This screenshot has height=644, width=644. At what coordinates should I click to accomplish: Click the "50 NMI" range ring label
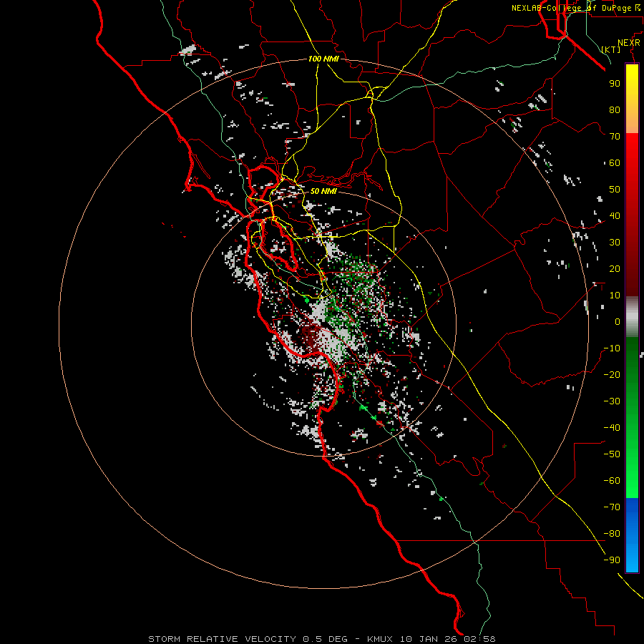(x=323, y=191)
